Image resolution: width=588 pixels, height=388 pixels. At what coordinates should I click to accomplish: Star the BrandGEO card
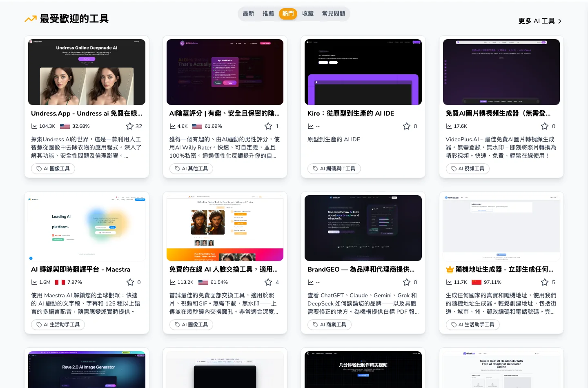coord(407,282)
